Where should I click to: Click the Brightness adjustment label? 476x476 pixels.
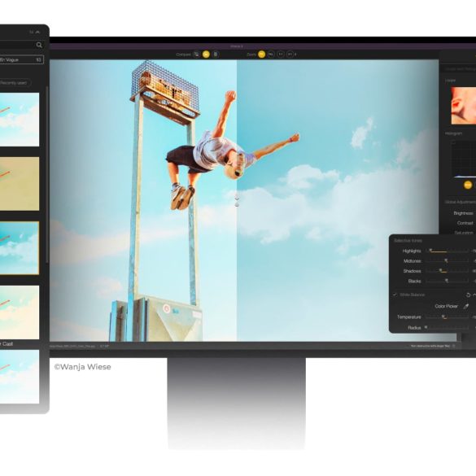(x=463, y=213)
